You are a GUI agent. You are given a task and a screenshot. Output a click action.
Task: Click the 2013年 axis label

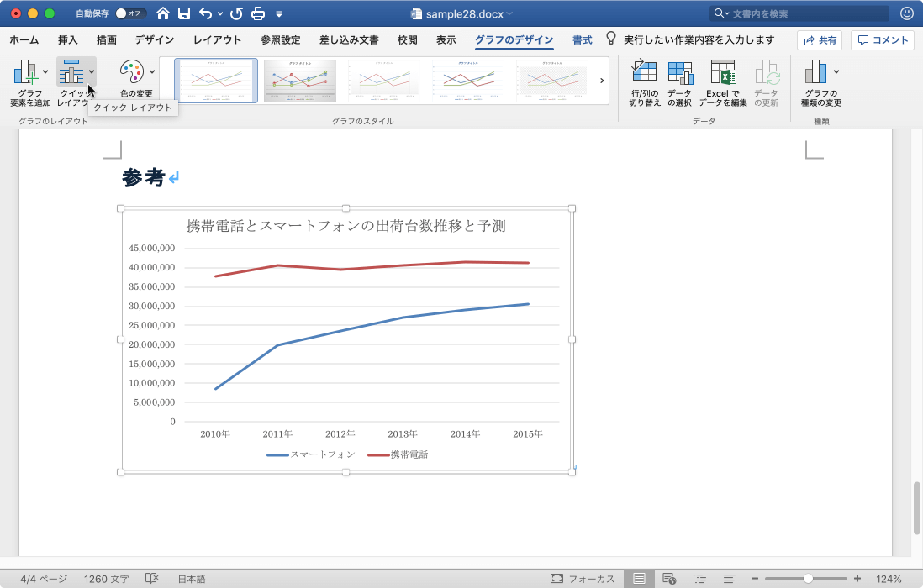point(403,434)
